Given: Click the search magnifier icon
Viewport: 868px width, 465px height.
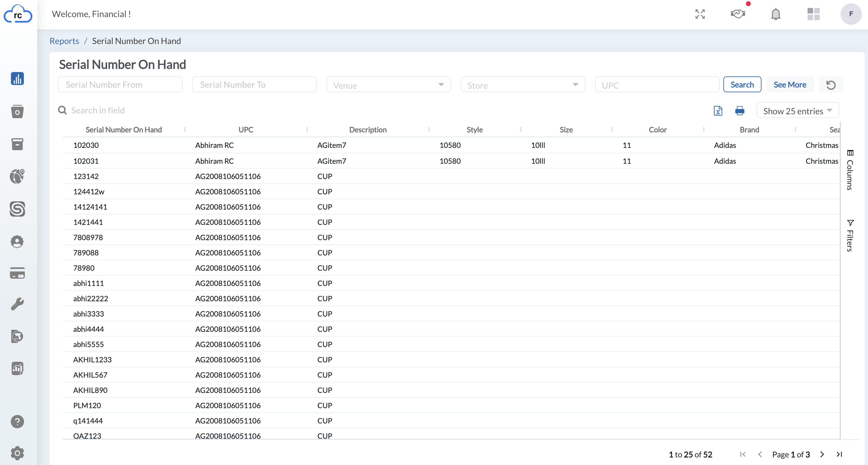Looking at the screenshot, I should 62,110.
